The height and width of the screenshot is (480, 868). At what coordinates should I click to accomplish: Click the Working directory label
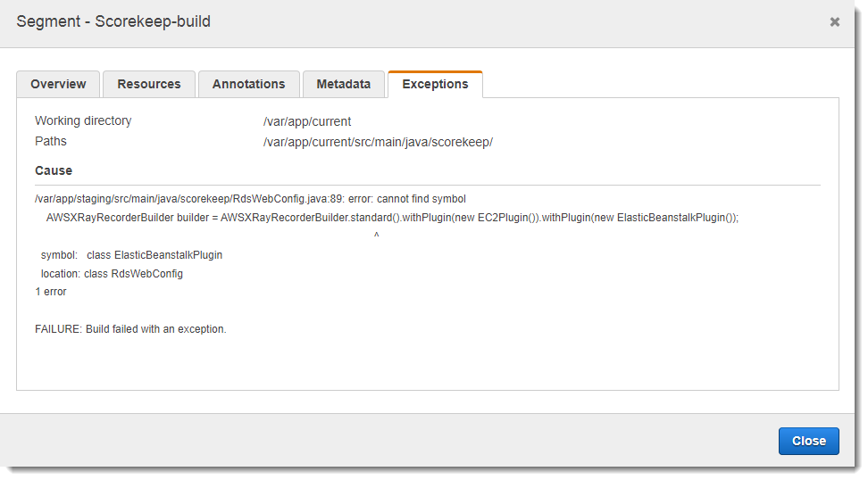(x=83, y=120)
